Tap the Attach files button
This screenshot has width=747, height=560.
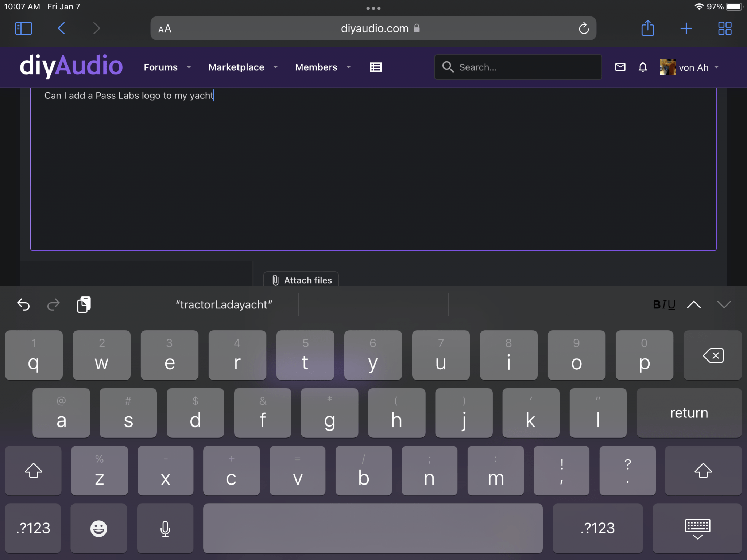[301, 280]
